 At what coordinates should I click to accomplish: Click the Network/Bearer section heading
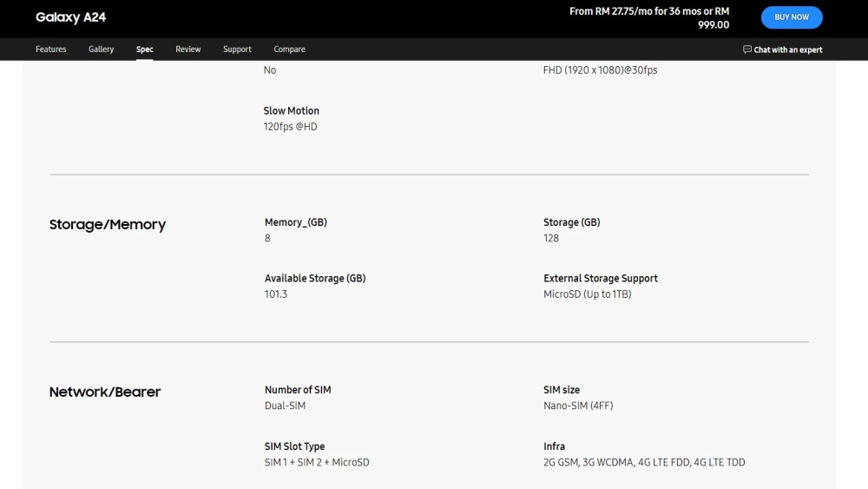coord(105,393)
